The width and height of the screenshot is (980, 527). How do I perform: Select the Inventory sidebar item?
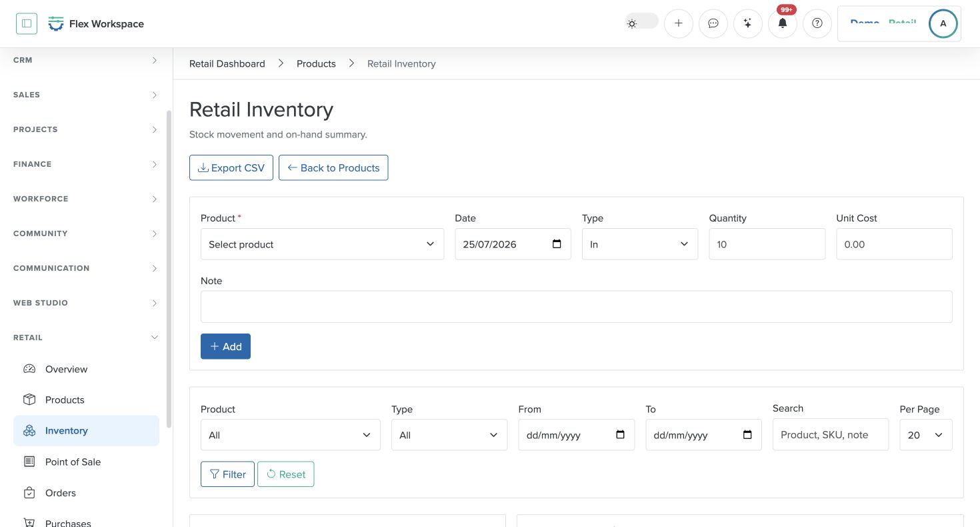click(86, 431)
